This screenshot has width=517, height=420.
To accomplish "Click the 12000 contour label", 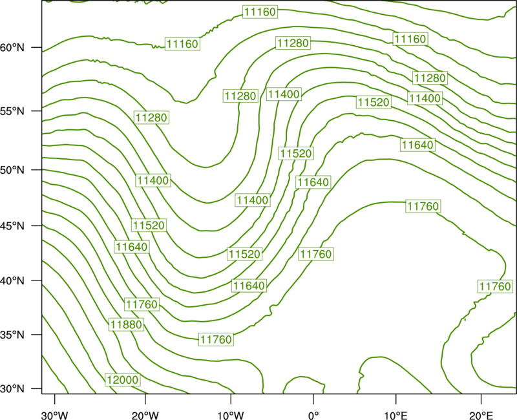I will 123,380.
